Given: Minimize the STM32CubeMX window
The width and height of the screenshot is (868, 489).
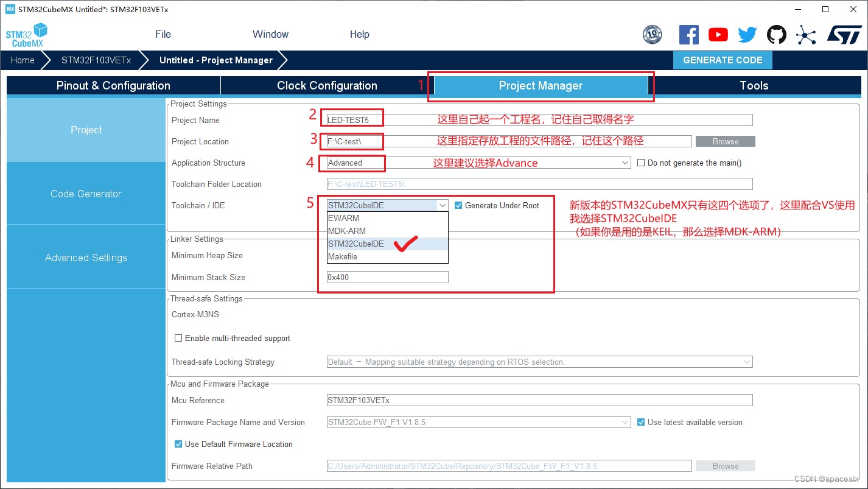Looking at the screenshot, I should click(798, 9).
